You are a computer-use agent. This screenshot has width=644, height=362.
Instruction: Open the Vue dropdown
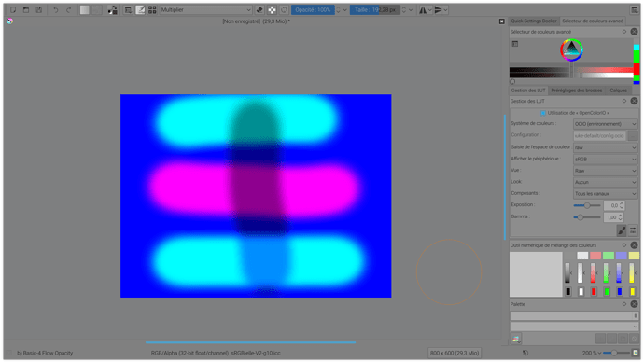point(606,171)
